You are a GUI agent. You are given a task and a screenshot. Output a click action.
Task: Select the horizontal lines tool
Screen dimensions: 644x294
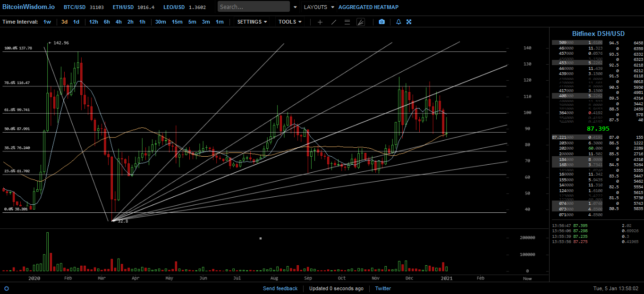[347, 22]
